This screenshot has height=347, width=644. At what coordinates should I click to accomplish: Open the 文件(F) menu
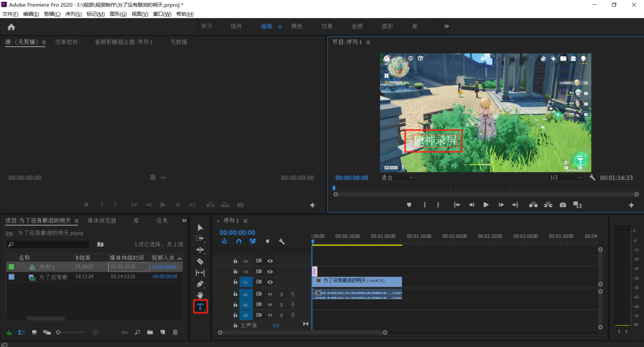(10, 14)
